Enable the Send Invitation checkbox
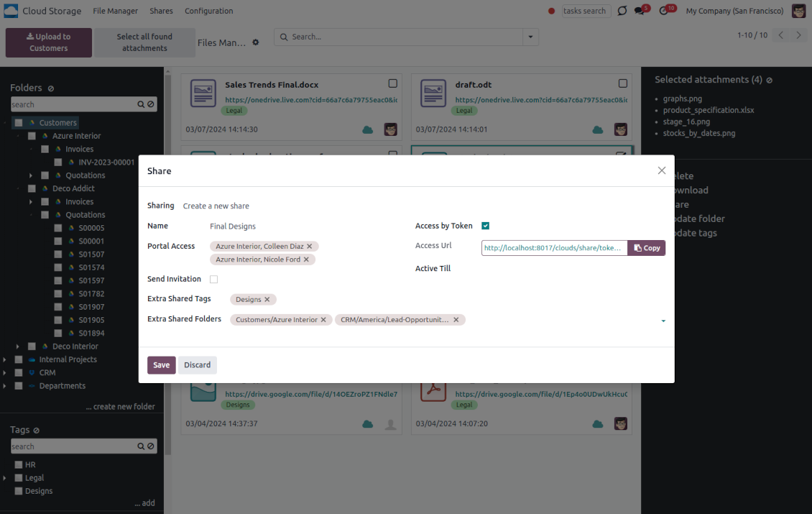The height and width of the screenshot is (514, 812). click(x=213, y=280)
